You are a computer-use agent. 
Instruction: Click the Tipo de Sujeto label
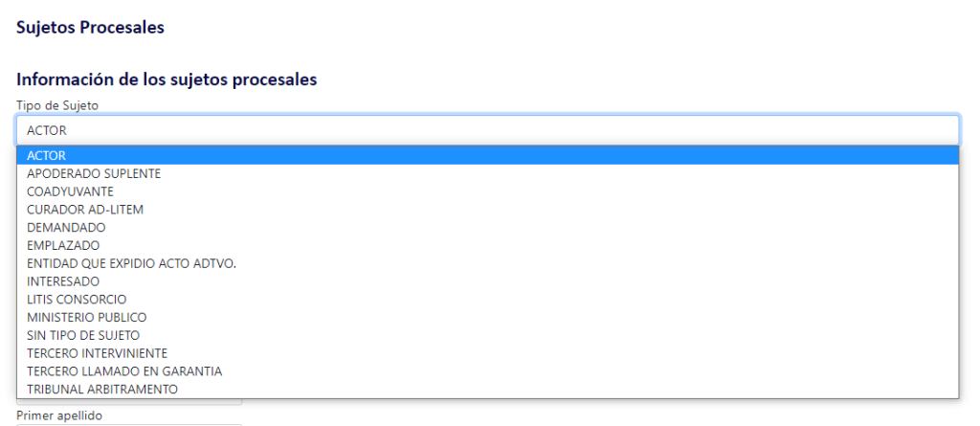click(x=57, y=105)
